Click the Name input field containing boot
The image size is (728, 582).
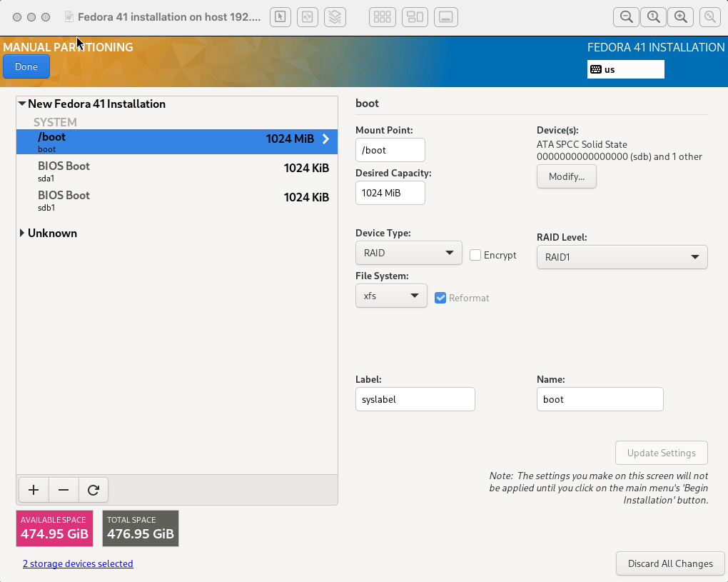pyautogui.click(x=600, y=399)
